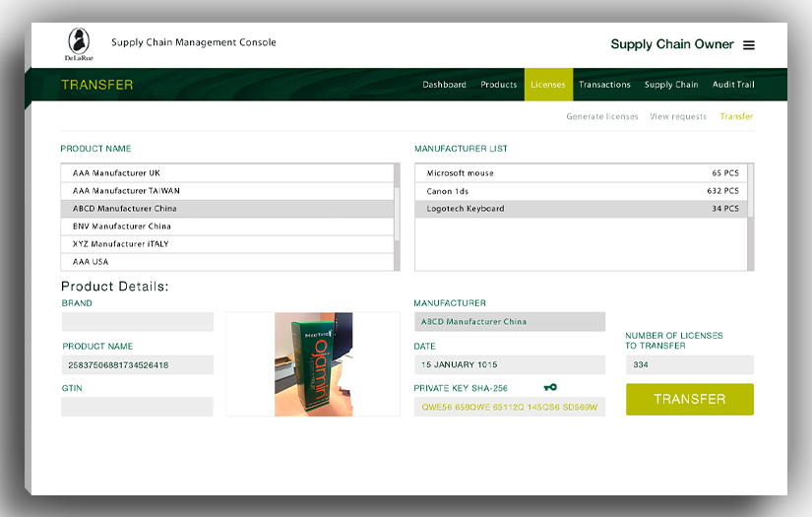Switch to the Products tab
The image size is (812, 517).
(498, 85)
